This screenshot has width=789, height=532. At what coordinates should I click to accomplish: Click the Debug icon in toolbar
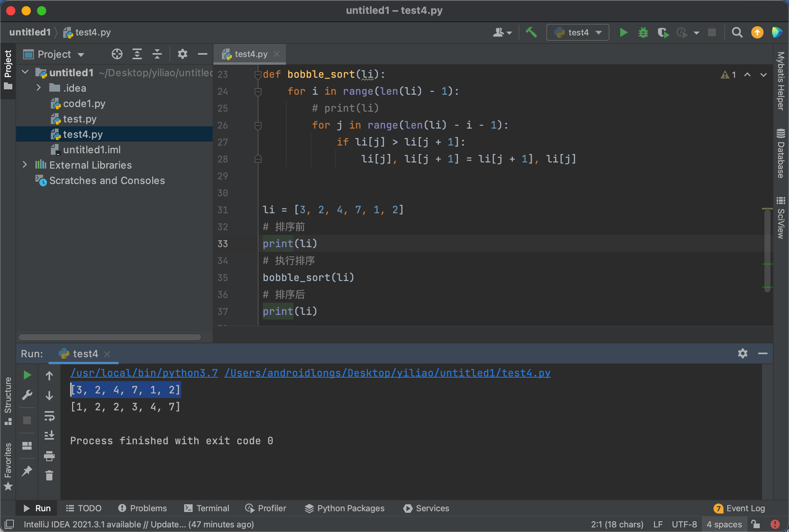[643, 32]
